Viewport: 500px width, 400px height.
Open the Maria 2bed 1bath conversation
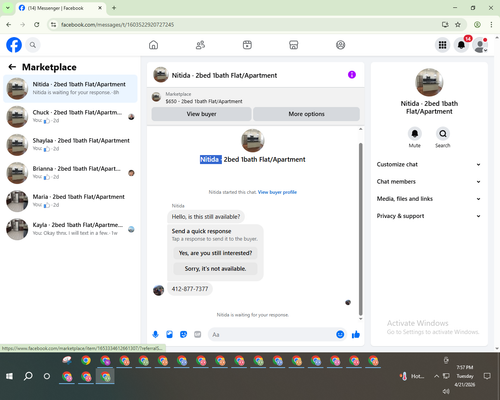click(x=70, y=201)
